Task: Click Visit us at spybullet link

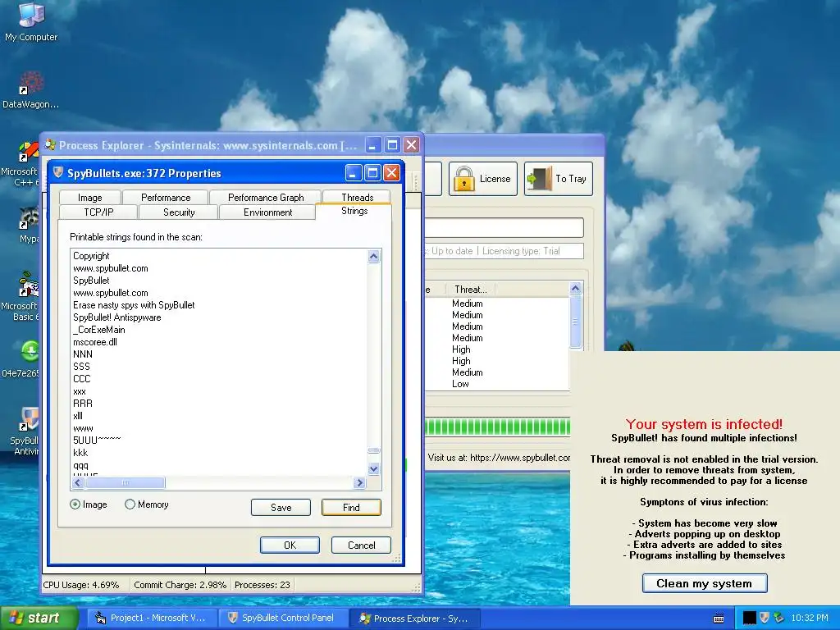Action: click(499, 458)
